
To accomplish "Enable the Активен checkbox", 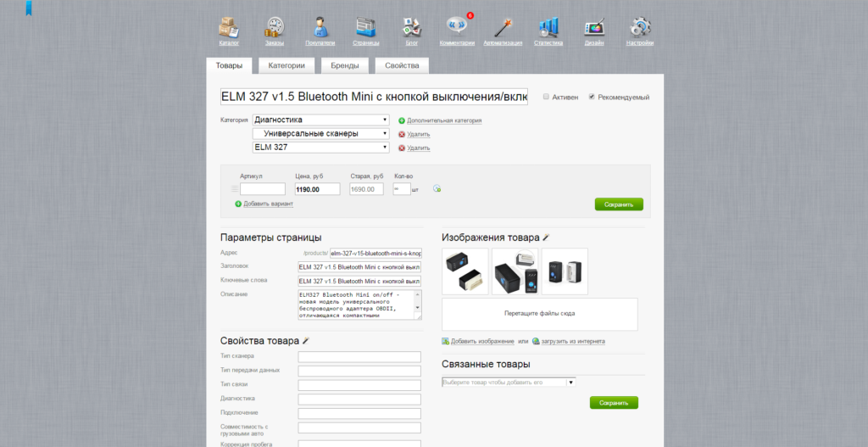I will pos(546,97).
